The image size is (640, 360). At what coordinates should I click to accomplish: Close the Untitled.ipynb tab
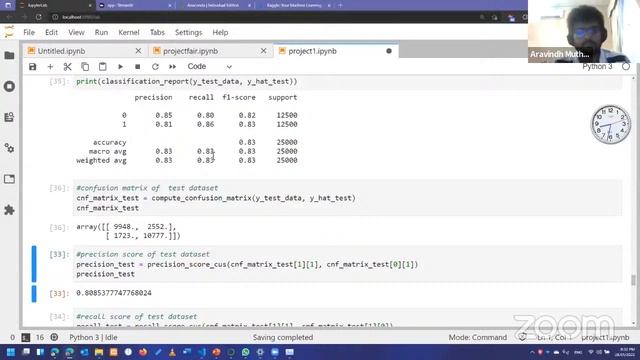tap(138, 51)
